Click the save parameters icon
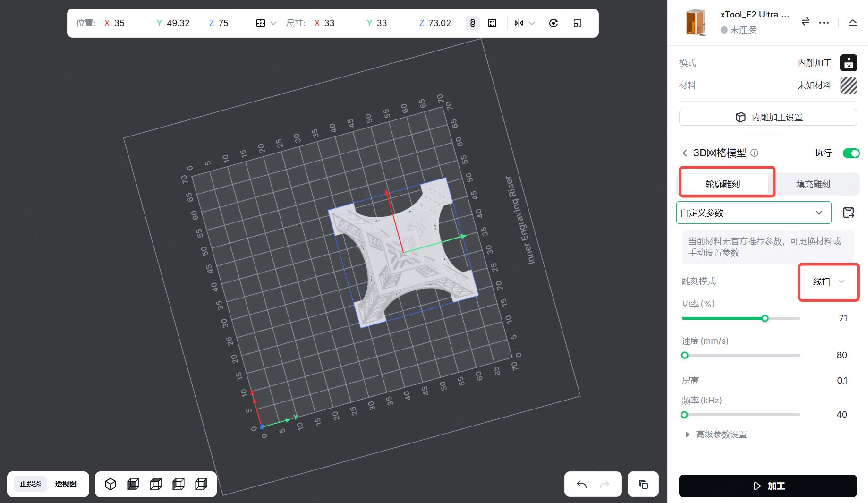This screenshot has width=868, height=503. tap(849, 213)
